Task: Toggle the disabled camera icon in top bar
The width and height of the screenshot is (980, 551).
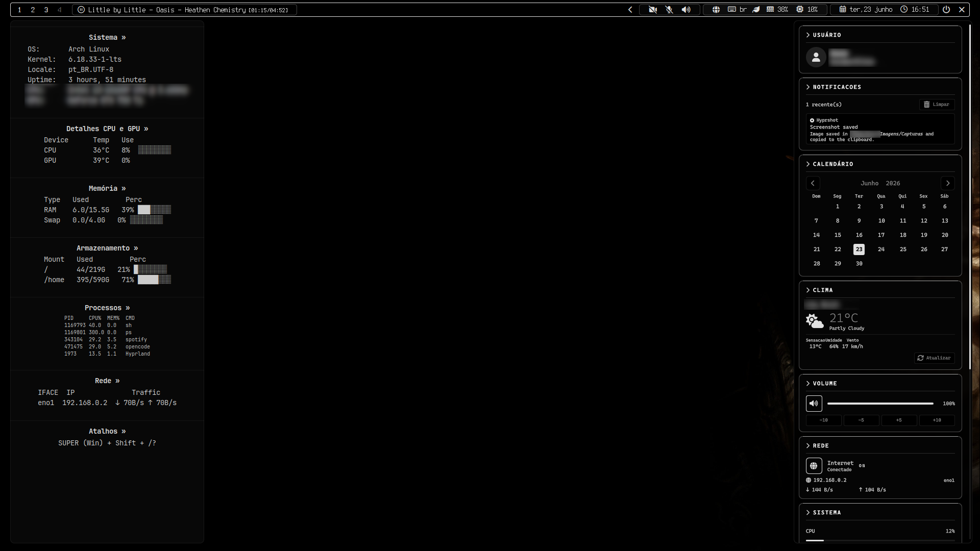Action: click(653, 10)
